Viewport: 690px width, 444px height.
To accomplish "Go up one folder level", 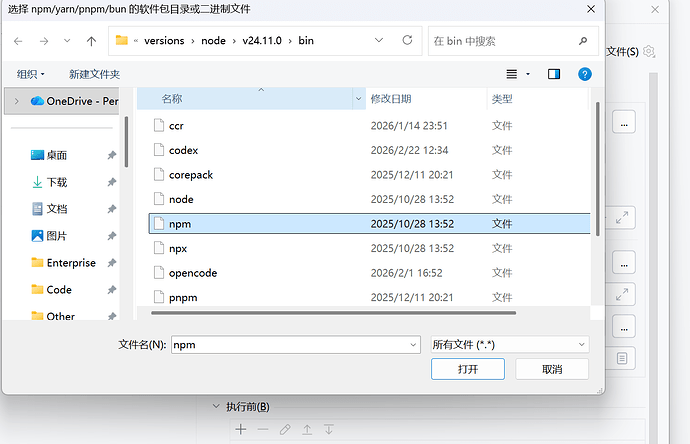I will (91, 41).
